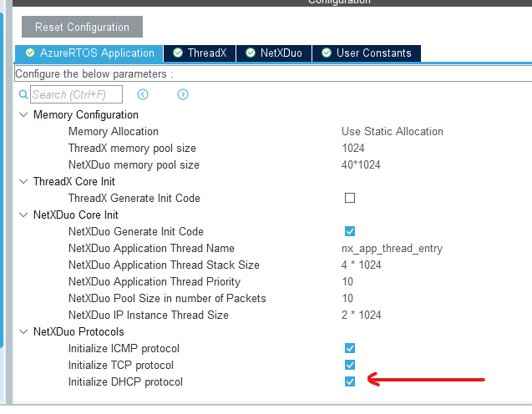Edit thread name value nx_app_thread_entry
This screenshot has width=532, height=414.
(x=392, y=249)
